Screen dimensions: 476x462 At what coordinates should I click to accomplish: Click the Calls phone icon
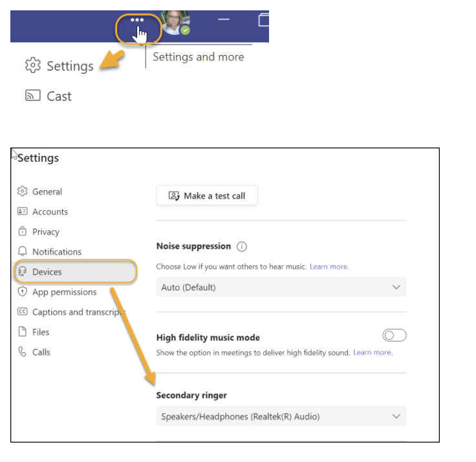click(x=23, y=352)
